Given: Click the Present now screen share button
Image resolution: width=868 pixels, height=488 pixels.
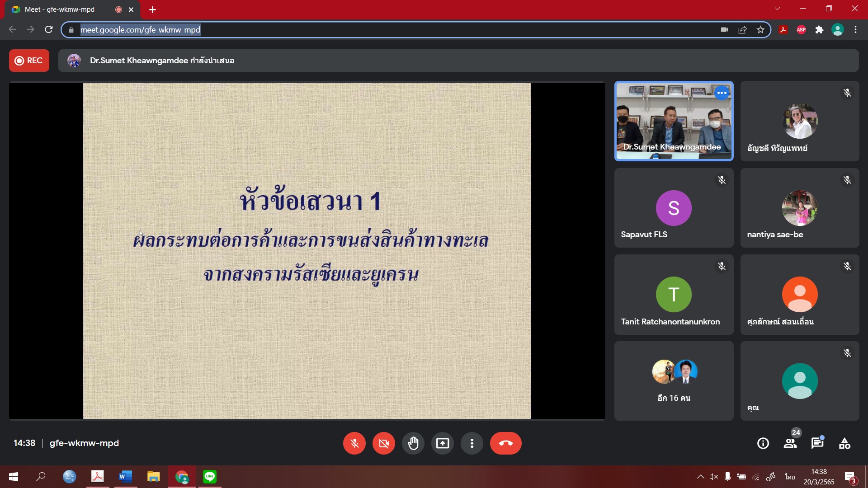Looking at the screenshot, I should [x=442, y=443].
